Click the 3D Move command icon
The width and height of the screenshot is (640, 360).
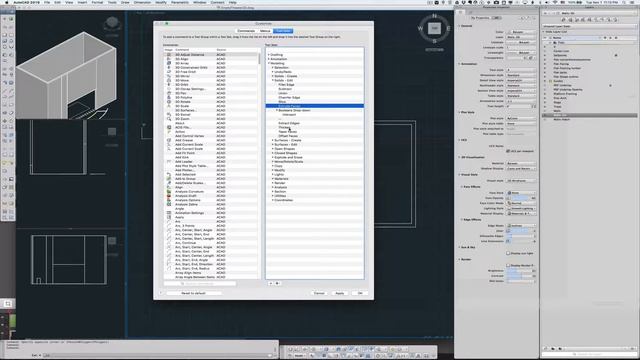[169, 80]
